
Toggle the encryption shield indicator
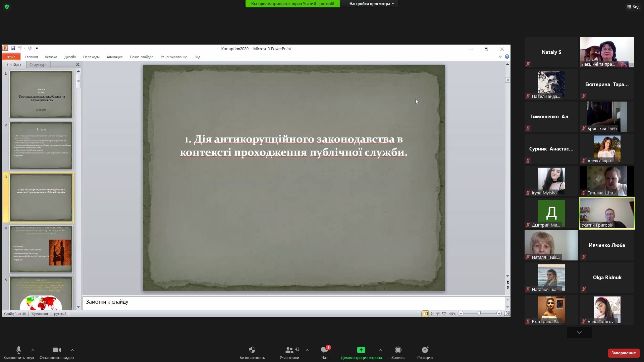(x=7, y=7)
